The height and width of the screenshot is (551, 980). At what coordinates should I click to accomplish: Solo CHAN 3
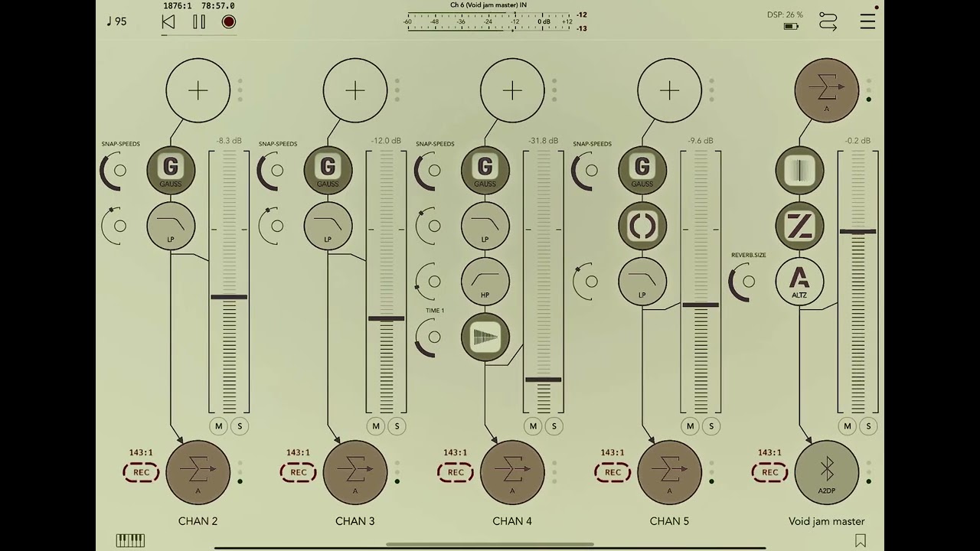pyautogui.click(x=397, y=426)
